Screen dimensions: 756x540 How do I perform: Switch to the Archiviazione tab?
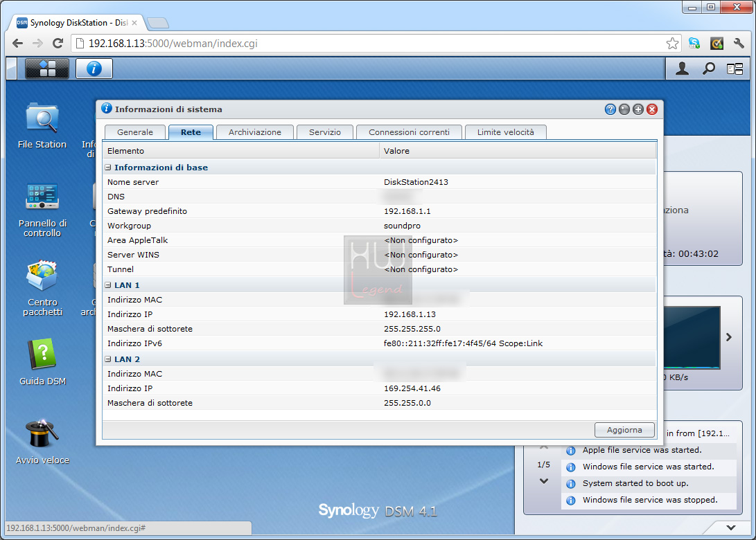tap(255, 132)
